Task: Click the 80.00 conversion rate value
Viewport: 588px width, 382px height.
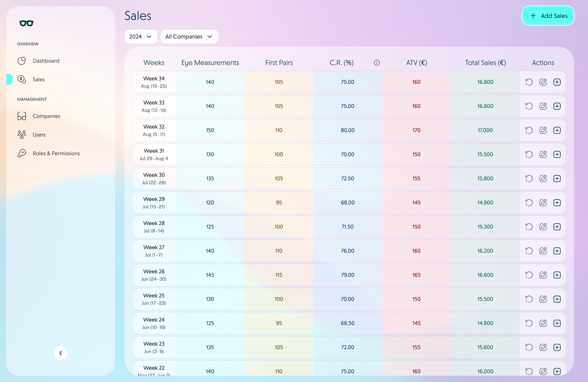Action: pyautogui.click(x=348, y=130)
